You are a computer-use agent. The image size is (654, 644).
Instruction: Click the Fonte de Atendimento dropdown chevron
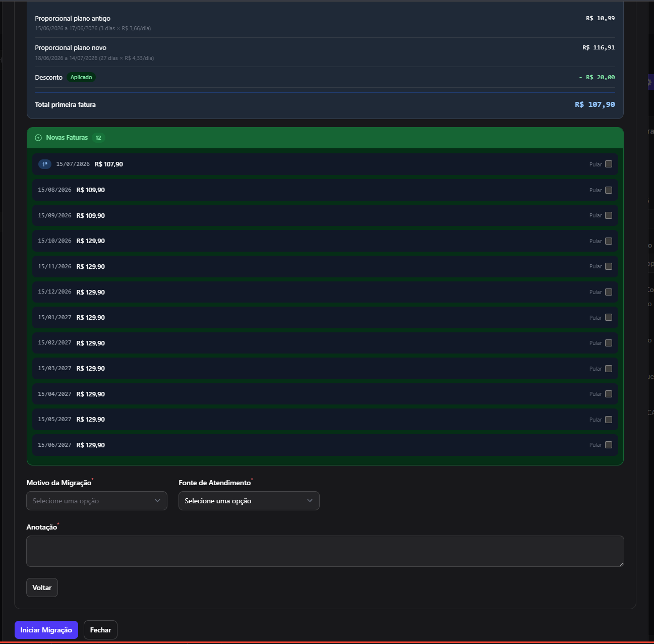tap(310, 501)
